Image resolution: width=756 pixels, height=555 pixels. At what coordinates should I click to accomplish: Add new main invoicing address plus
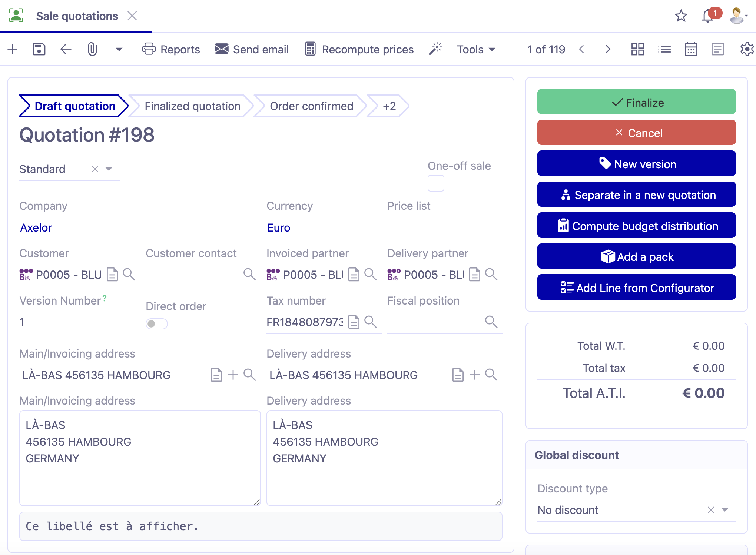coord(233,375)
